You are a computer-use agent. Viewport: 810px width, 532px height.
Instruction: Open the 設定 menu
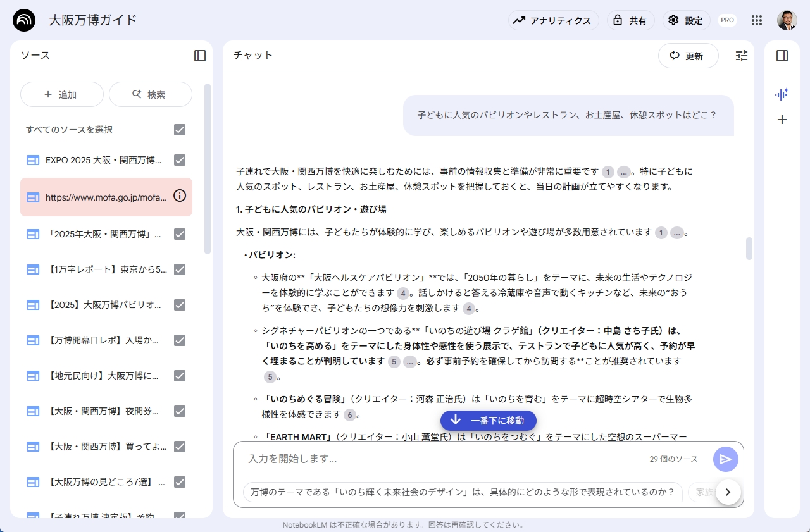point(686,20)
